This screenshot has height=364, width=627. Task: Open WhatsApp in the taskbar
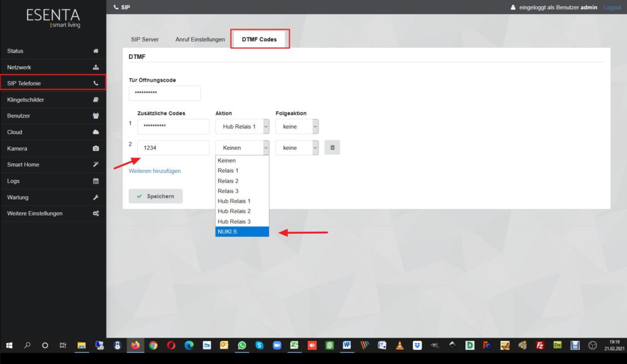click(x=242, y=345)
